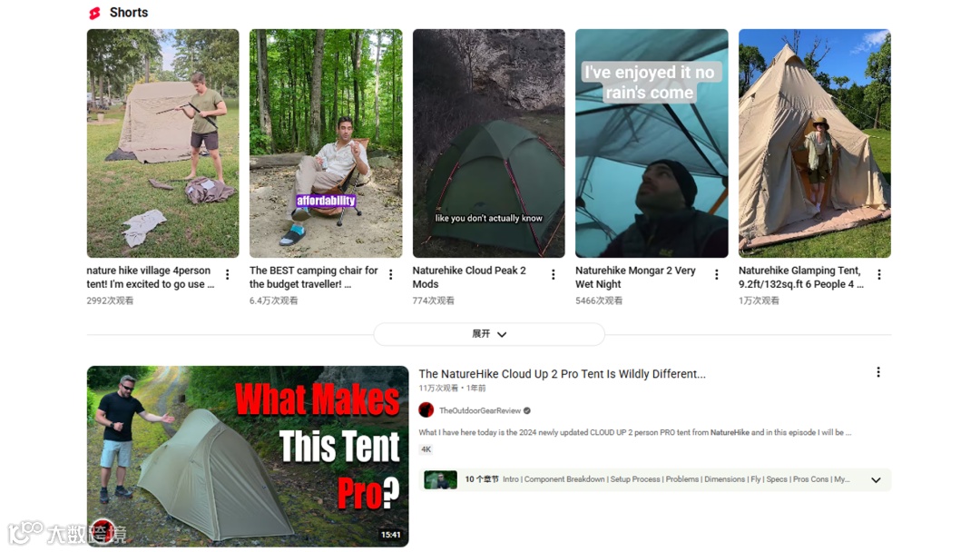Click the red Shorts logo icon
Viewport: 980px width, 552px height.
[94, 13]
